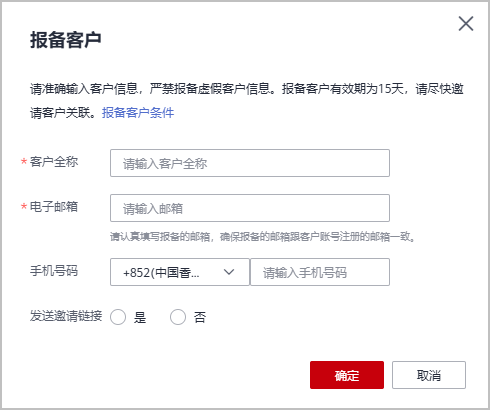Cancel the dialog via the 取消 button
Screen dimensions: 490x410
coord(429,375)
